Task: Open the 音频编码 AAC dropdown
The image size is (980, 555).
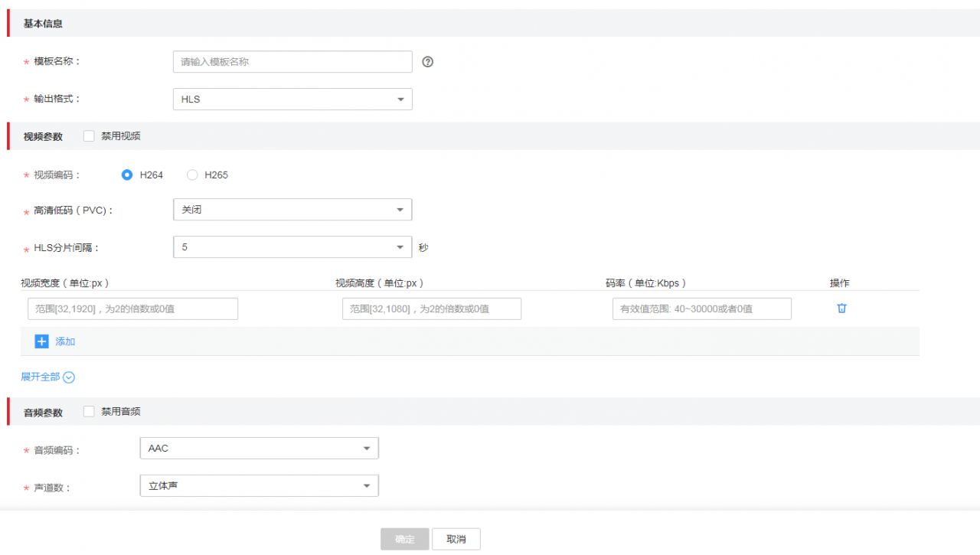Action: click(x=260, y=449)
